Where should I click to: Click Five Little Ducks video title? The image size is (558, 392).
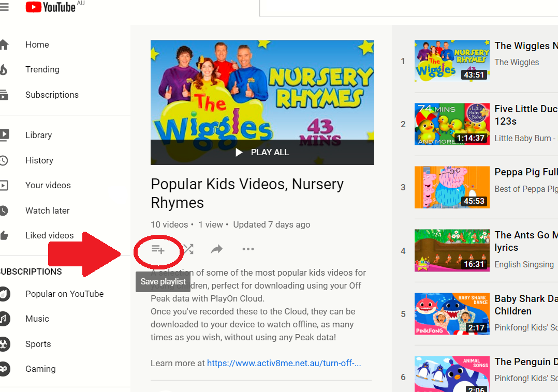pyautogui.click(x=526, y=115)
